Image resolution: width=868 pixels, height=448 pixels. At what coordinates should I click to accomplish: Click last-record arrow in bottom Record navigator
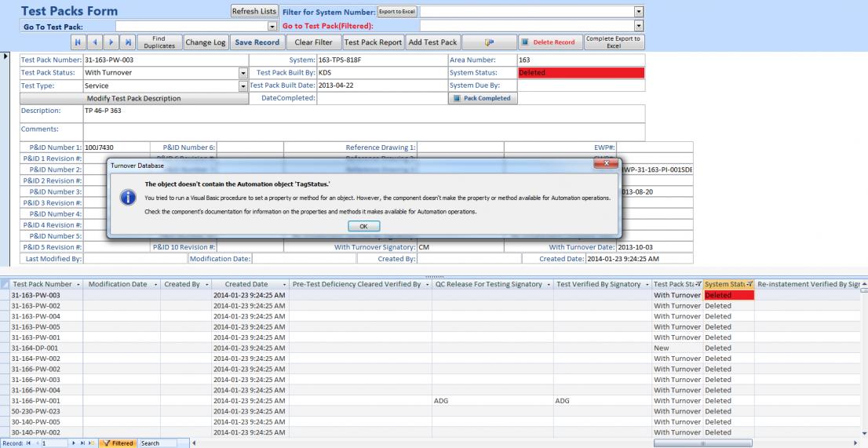pyautogui.click(x=82, y=443)
